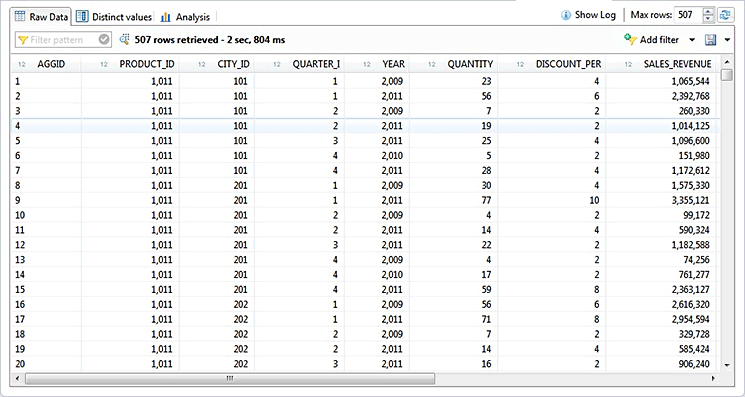Click the Filter pattern input field
The width and height of the screenshot is (745, 397).
pos(63,40)
